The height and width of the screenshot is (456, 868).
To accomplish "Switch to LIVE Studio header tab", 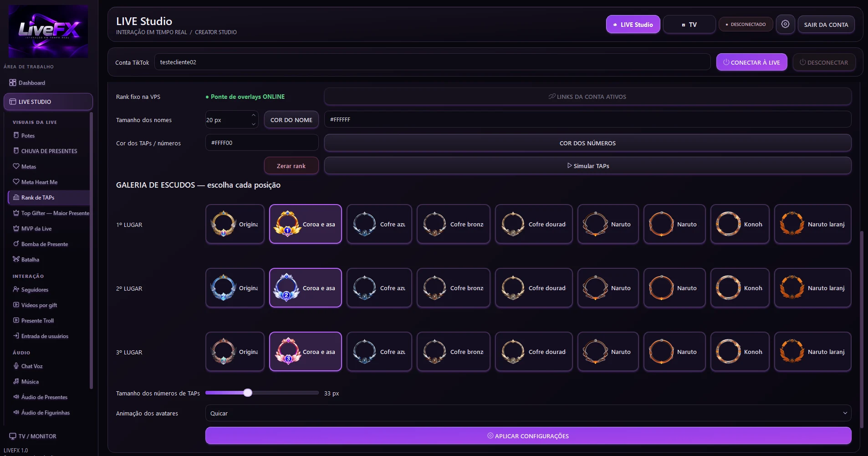I will 633,25.
